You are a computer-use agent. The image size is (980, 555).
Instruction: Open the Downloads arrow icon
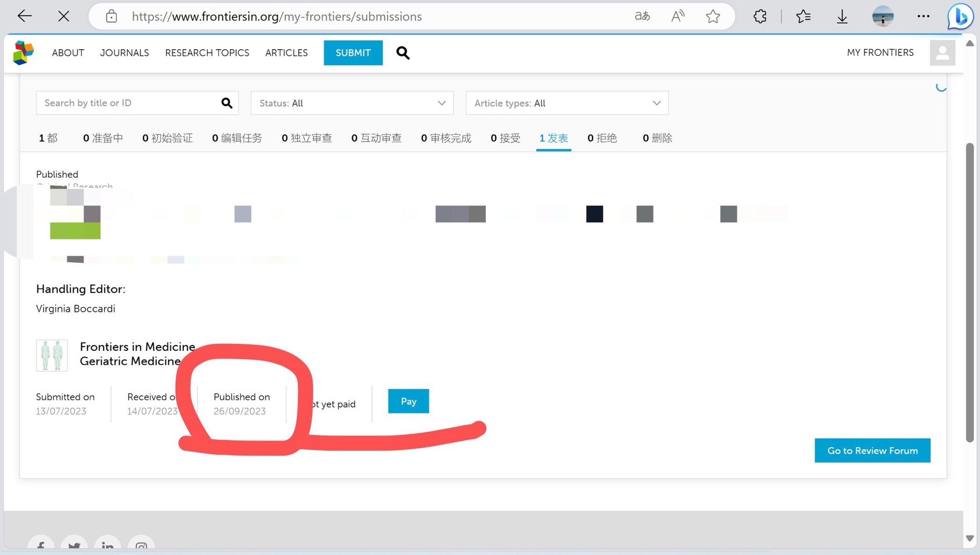[x=842, y=16]
